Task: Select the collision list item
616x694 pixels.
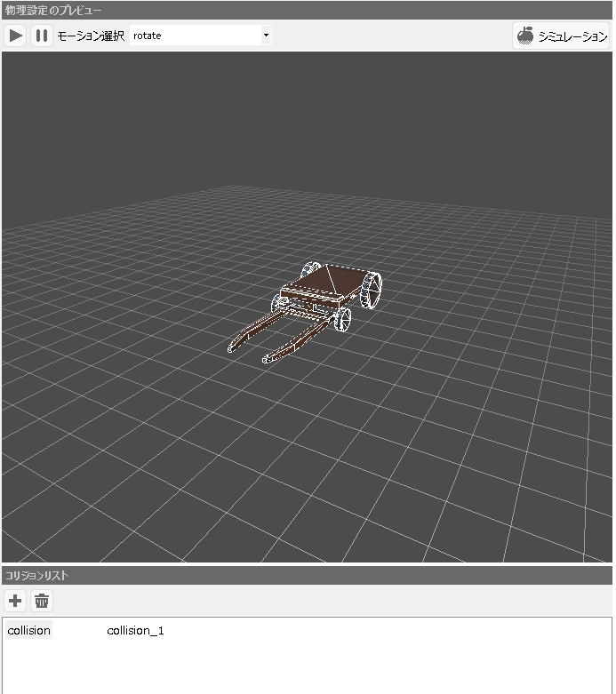Action: (28, 631)
